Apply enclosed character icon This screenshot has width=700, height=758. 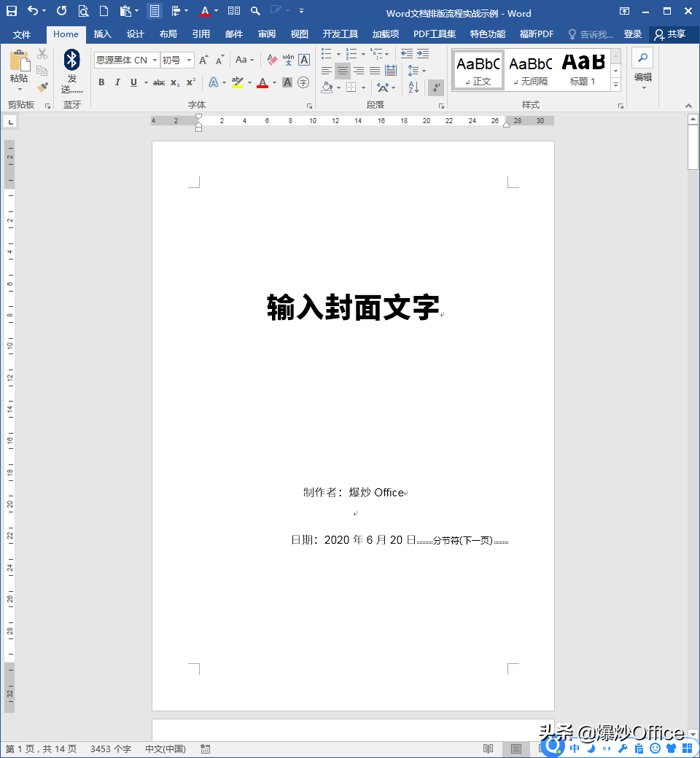tap(303, 82)
